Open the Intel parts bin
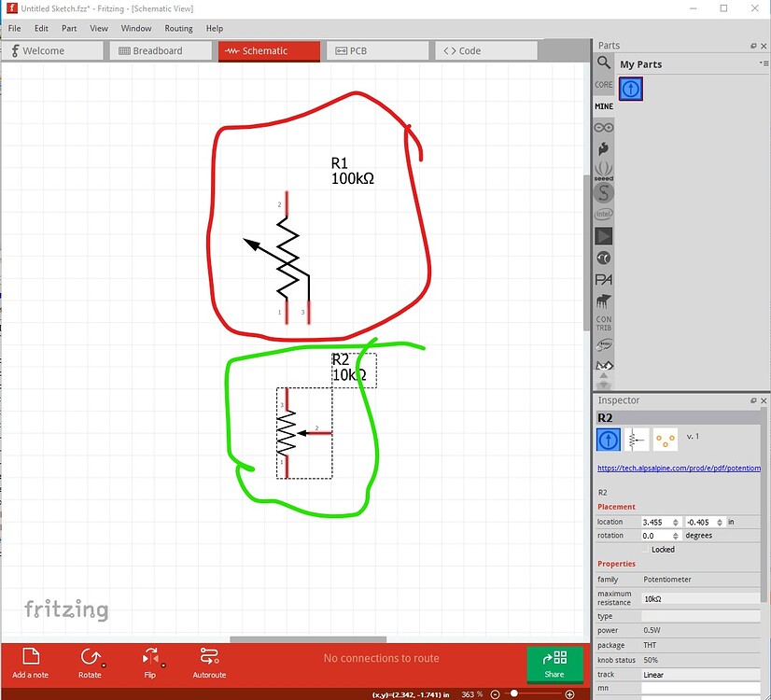The image size is (771, 700). coord(604,213)
